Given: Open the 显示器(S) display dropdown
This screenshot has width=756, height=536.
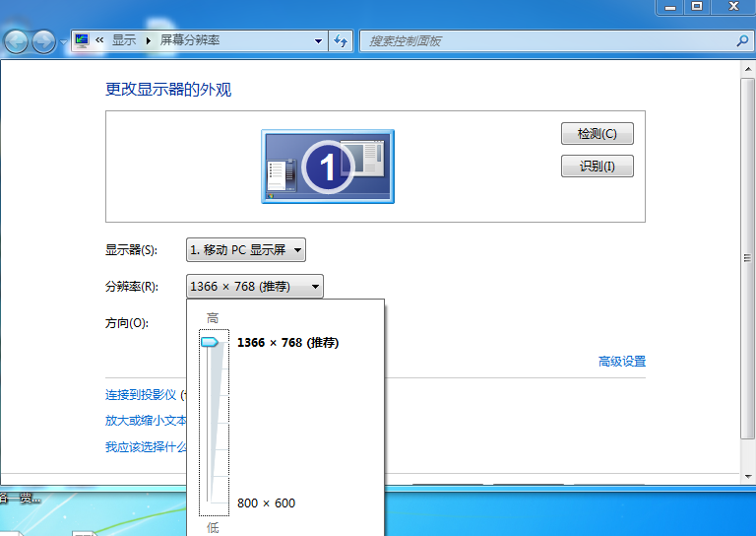Looking at the screenshot, I should tap(246, 250).
